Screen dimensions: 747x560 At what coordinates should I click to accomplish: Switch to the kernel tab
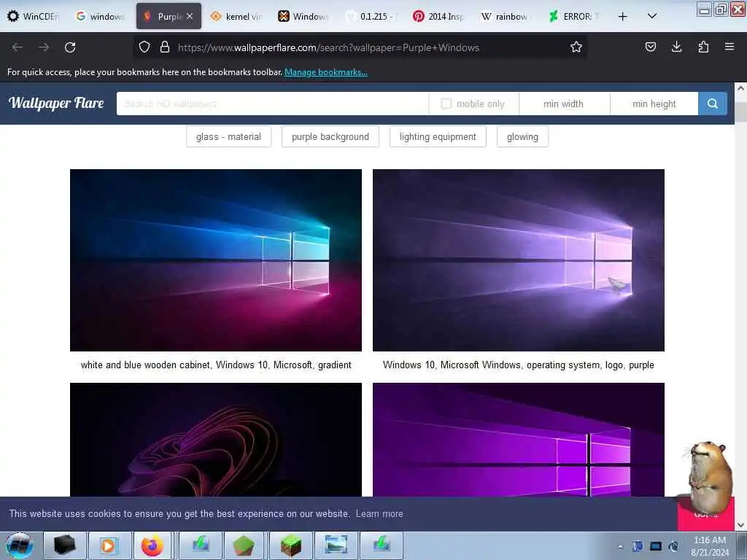[x=236, y=16]
